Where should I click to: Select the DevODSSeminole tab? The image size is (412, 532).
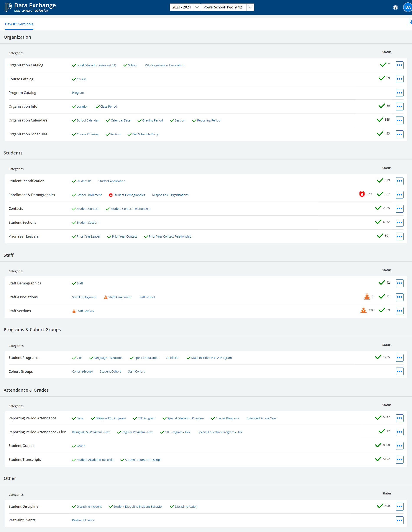(x=19, y=24)
